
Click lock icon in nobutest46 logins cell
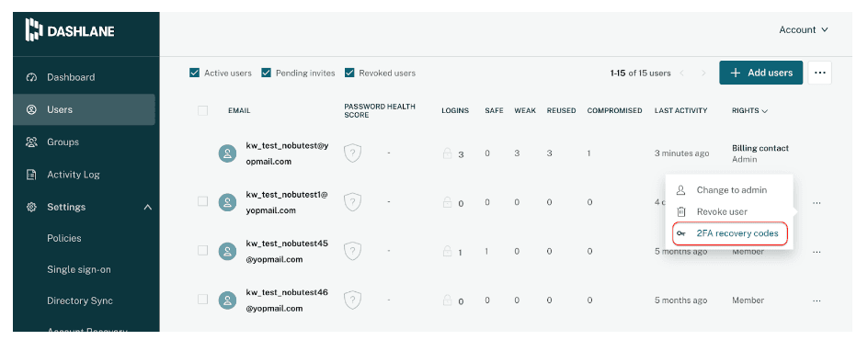coord(447,300)
